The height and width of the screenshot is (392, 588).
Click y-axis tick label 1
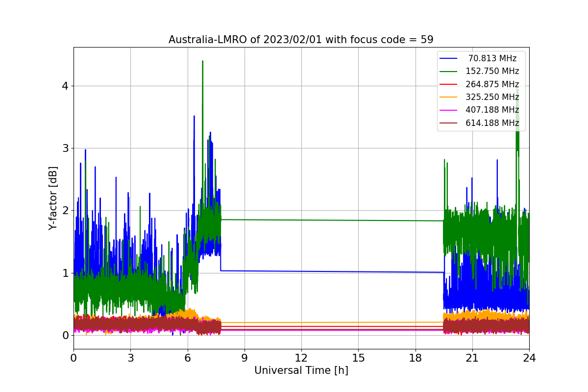[65, 273]
